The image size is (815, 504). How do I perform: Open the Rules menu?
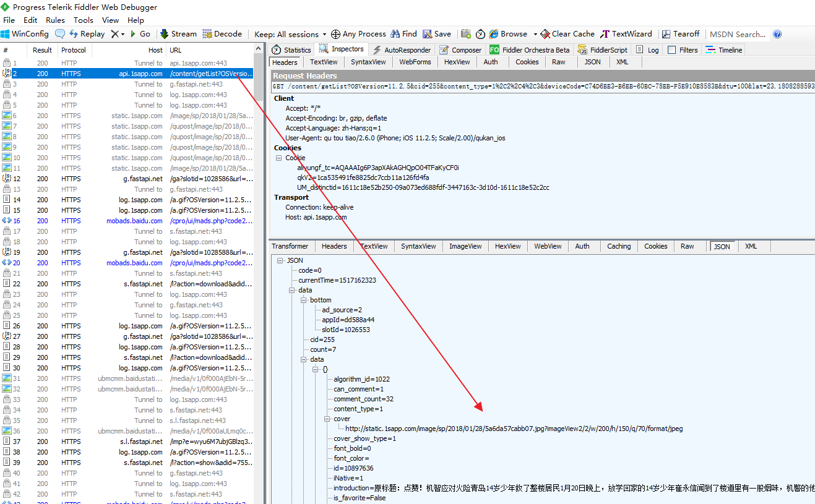tap(55, 20)
